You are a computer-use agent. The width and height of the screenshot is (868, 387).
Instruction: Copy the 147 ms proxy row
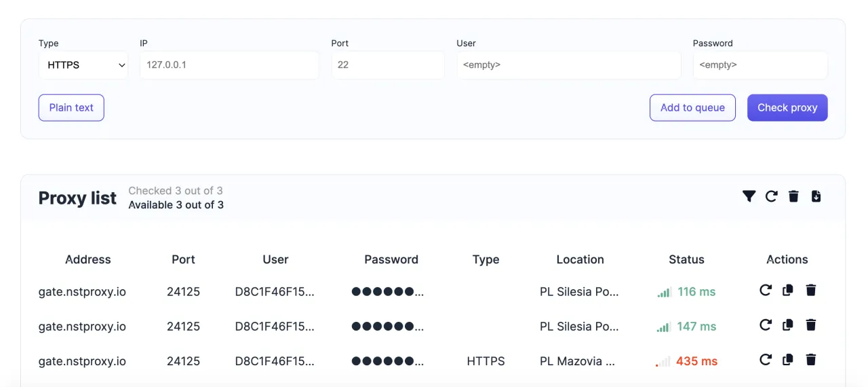click(x=787, y=325)
